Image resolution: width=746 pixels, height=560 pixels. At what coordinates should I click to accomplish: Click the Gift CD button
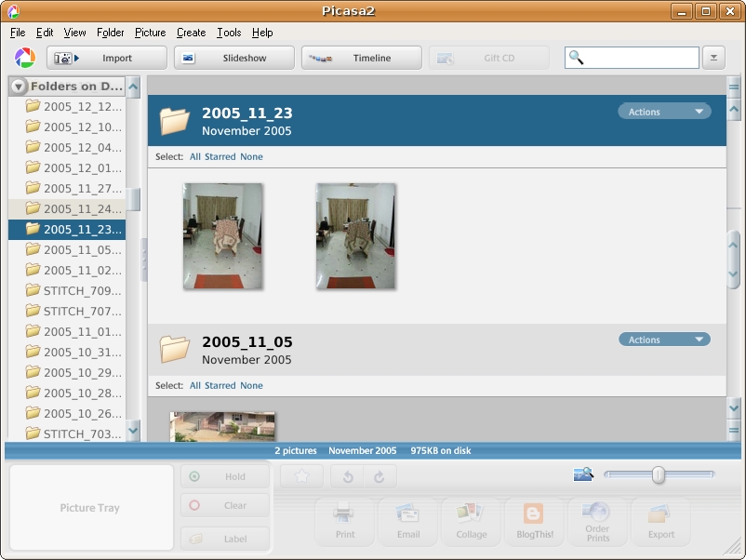(x=489, y=58)
